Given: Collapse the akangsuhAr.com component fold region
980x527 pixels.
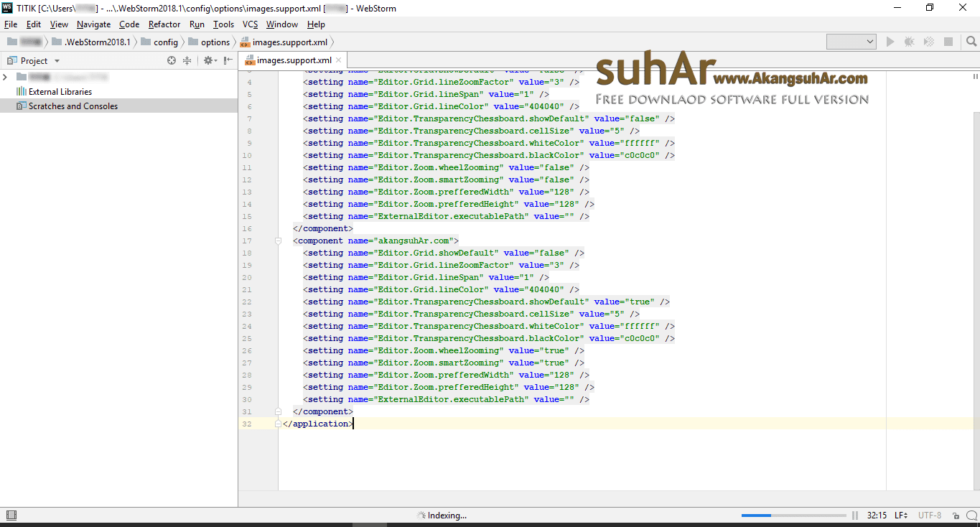Looking at the screenshot, I should 277,241.
